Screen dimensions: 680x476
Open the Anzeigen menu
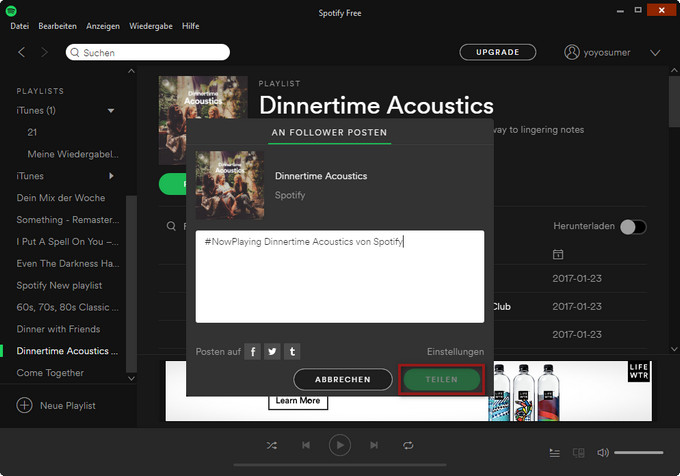(103, 26)
